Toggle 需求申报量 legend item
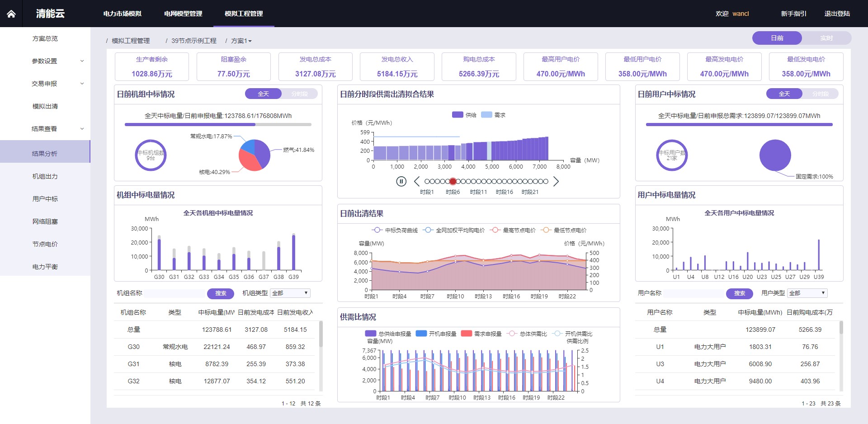Image resolution: width=868 pixels, height=424 pixels. (481, 334)
